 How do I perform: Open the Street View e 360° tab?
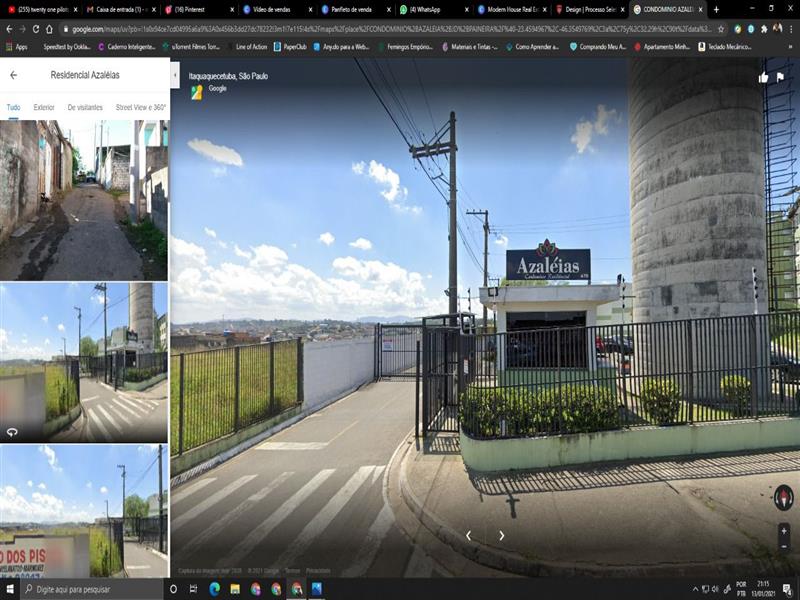click(141, 107)
